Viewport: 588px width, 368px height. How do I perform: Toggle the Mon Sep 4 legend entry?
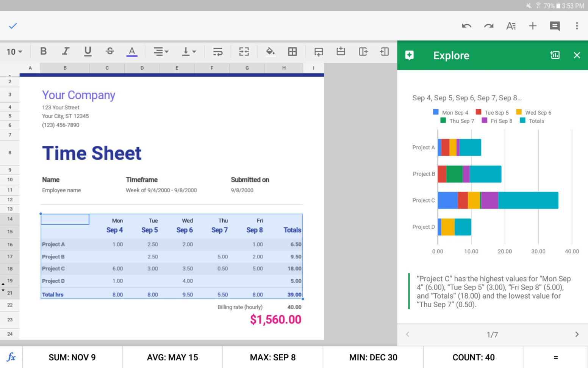(451, 112)
